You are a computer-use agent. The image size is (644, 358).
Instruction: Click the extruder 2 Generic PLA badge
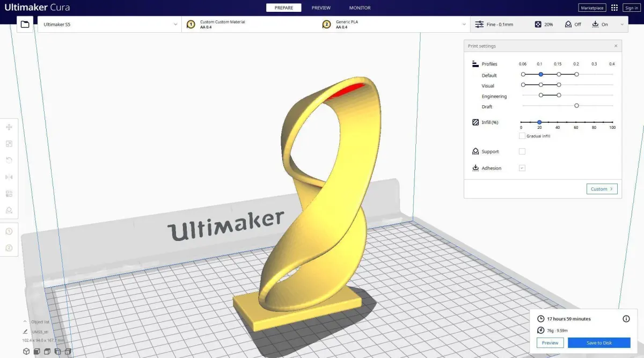pos(326,24)
